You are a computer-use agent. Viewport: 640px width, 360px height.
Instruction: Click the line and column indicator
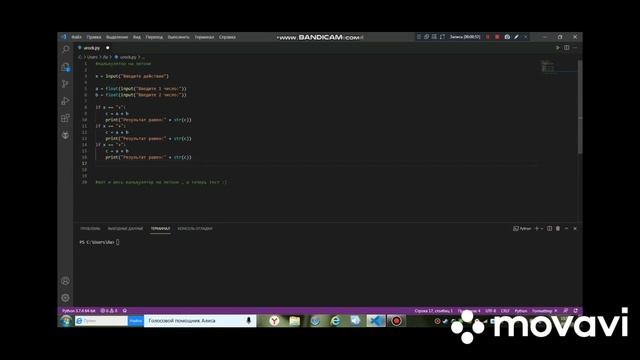(433, 311)
